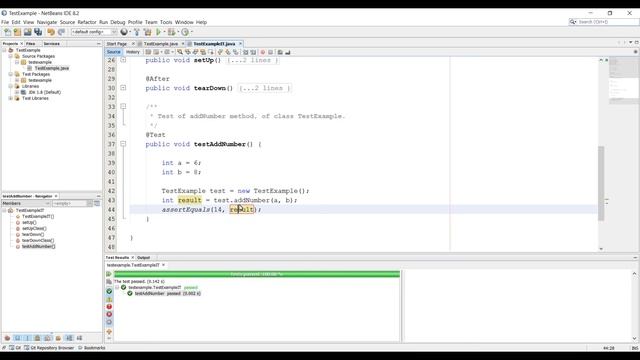
Task: Click the Debug Project toolbar icon
Action: [x=171, y=32]
